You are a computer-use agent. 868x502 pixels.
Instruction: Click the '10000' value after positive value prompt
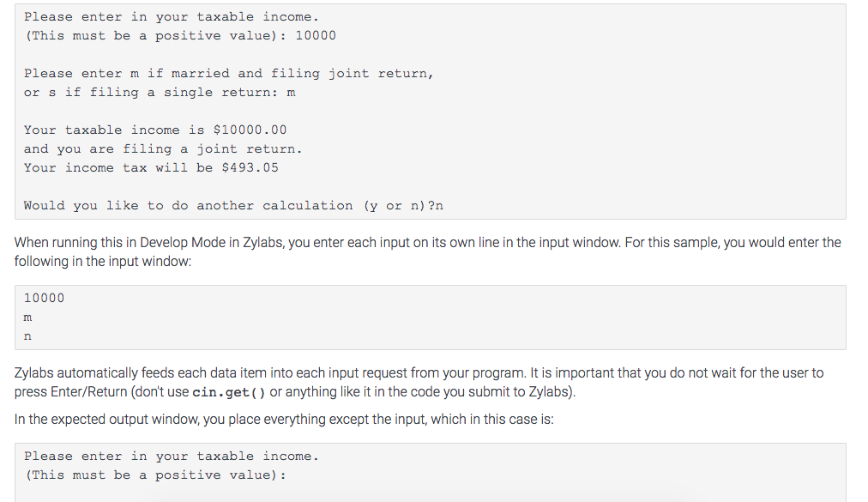316,36
